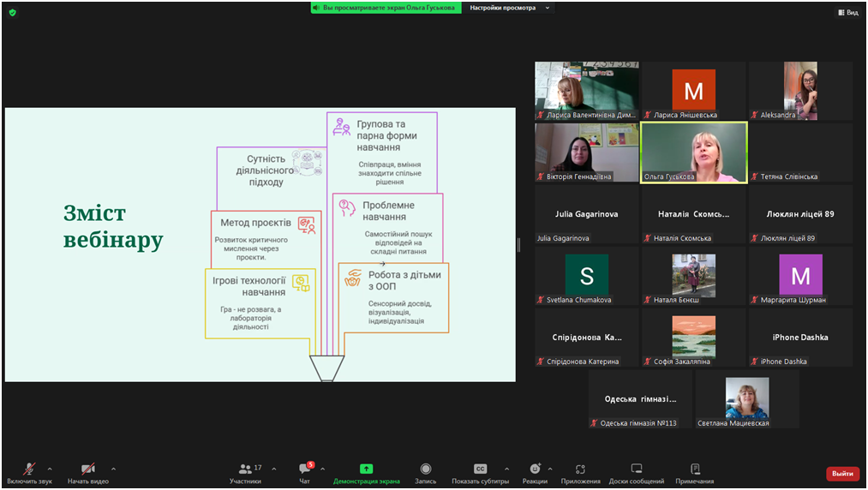868x490 pixels.
Task: Click the divider handle between slide and gallery
Action: pos(518,245)
